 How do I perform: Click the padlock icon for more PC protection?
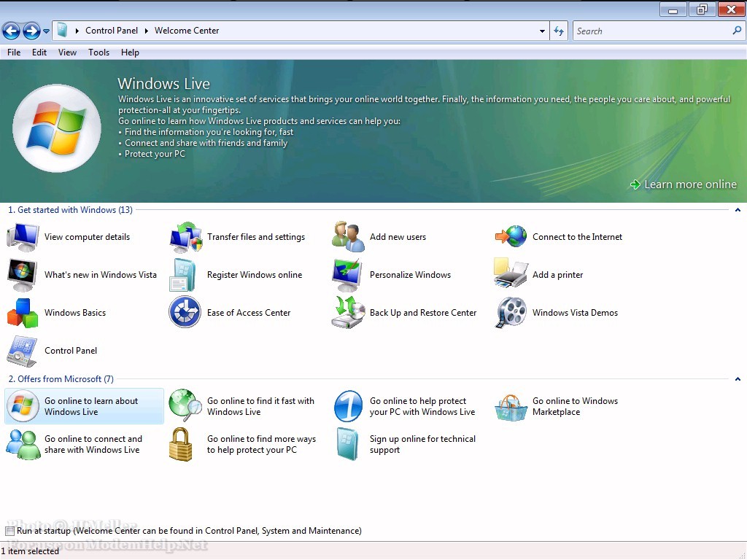pyautogui.click(x=181, y=444)
